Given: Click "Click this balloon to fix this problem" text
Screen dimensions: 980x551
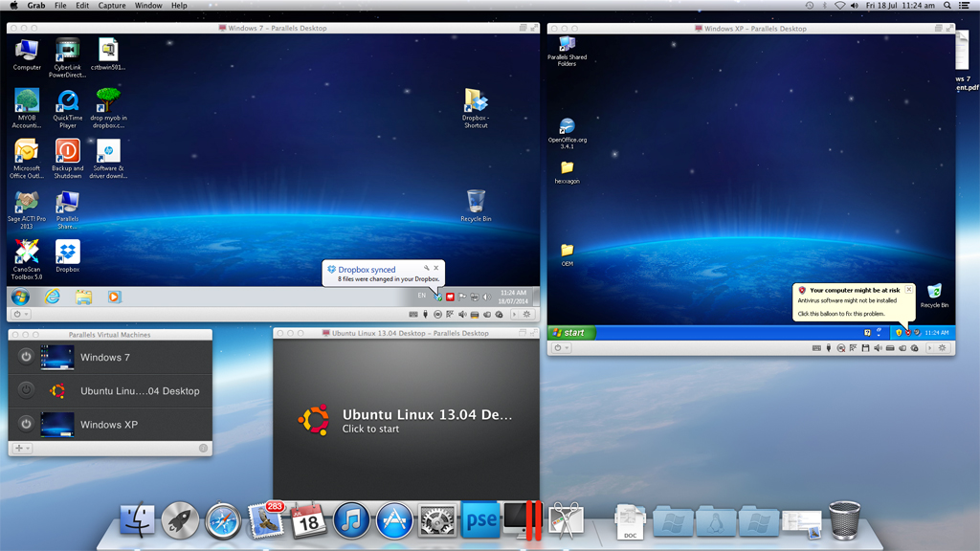Looking at the screenshot, I should click(x=841, y=314).
